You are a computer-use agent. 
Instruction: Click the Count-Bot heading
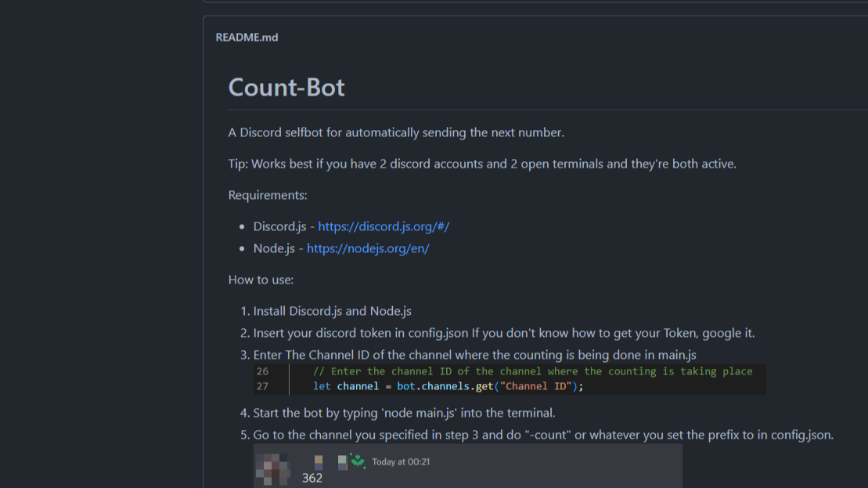[x=286, y=87]
